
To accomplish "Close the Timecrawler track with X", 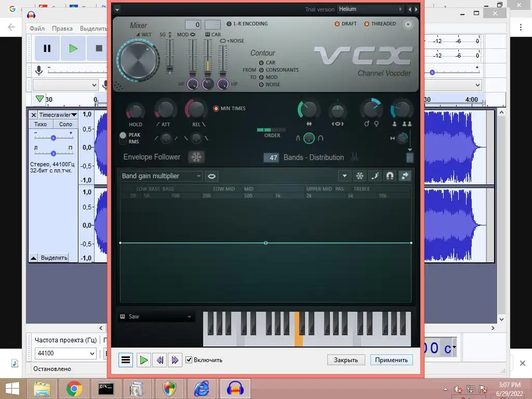I will click(33, 115).
